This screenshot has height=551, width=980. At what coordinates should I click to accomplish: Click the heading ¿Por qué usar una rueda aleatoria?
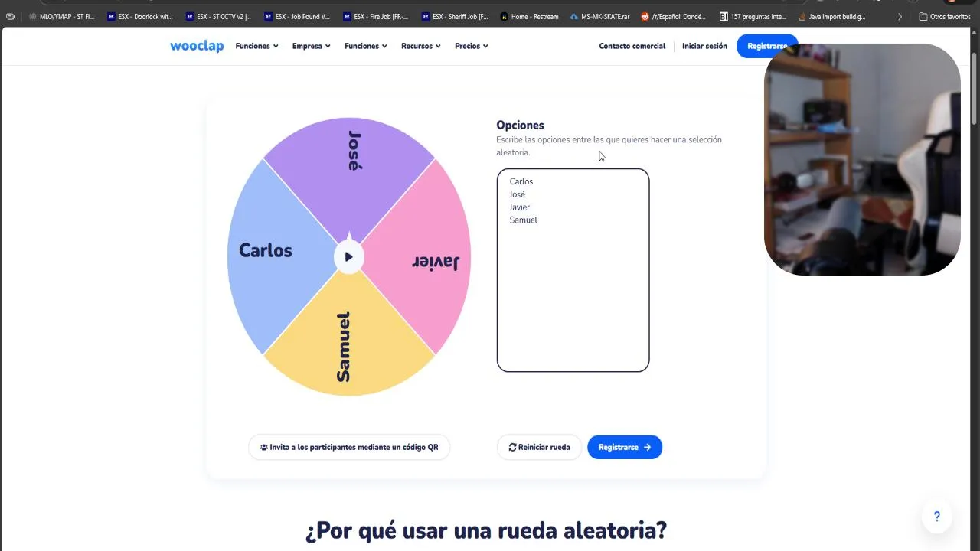pyautogui.click(x=486, y=530)
